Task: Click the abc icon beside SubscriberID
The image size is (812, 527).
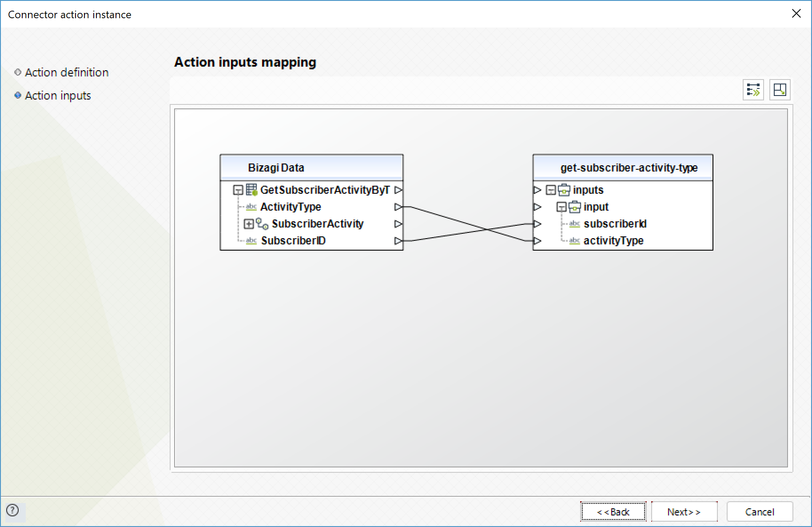Action: click(251, 241)
